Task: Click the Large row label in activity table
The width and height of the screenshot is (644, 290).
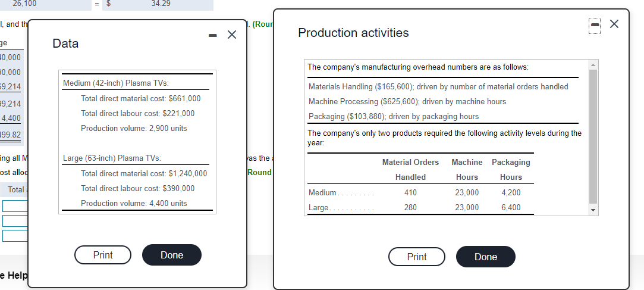Action: (x=318, y=208)
